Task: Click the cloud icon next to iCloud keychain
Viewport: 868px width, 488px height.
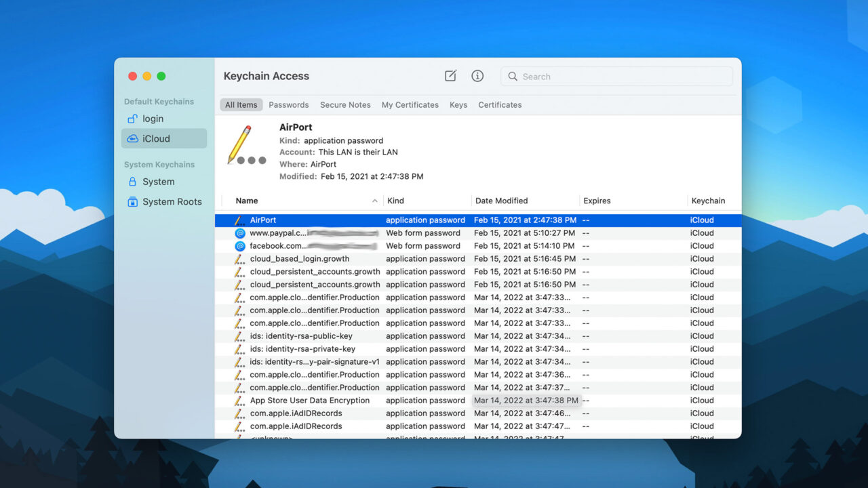Action: (x=133, y=138)
